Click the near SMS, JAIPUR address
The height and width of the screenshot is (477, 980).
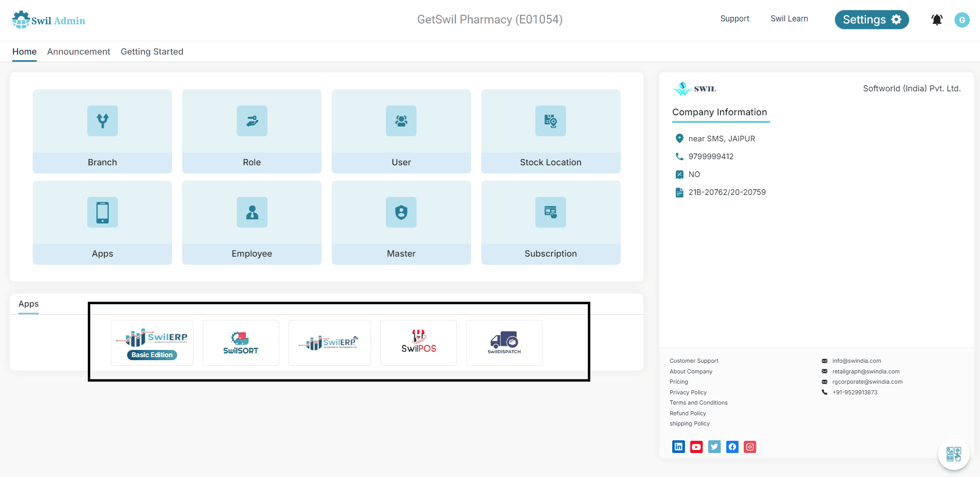pos(722,139)
